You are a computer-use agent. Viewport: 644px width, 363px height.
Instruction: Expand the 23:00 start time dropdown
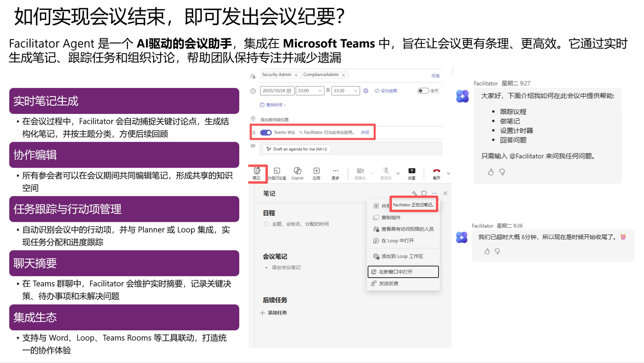click(320, 91)
